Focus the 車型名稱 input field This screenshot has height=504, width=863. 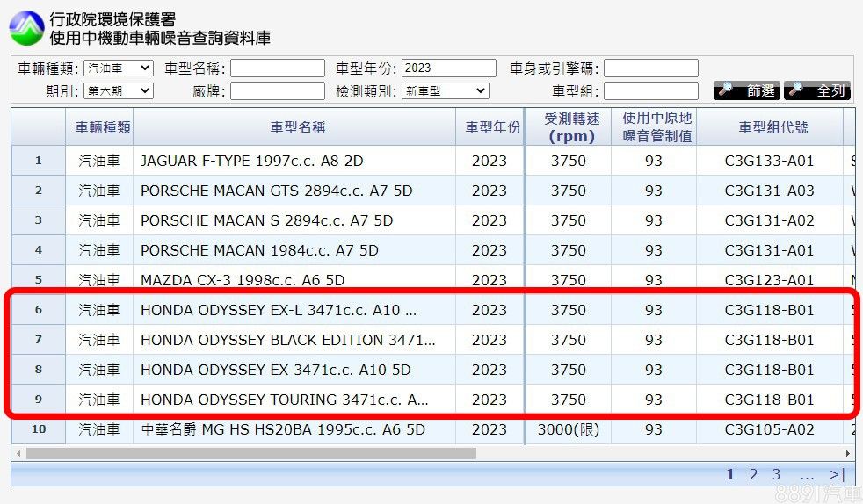coord(278,68)
